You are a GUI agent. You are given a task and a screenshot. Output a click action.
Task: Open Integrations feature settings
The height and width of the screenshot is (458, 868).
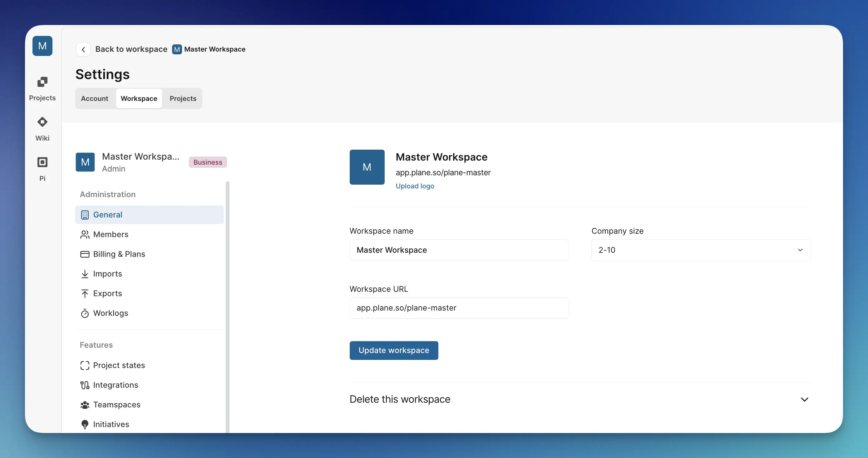149,385
